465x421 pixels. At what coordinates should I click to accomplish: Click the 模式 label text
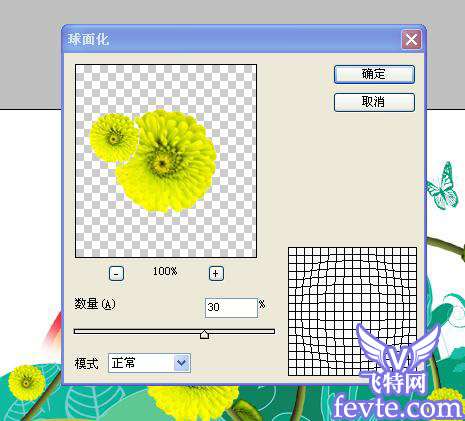click(x=86, y=363)
